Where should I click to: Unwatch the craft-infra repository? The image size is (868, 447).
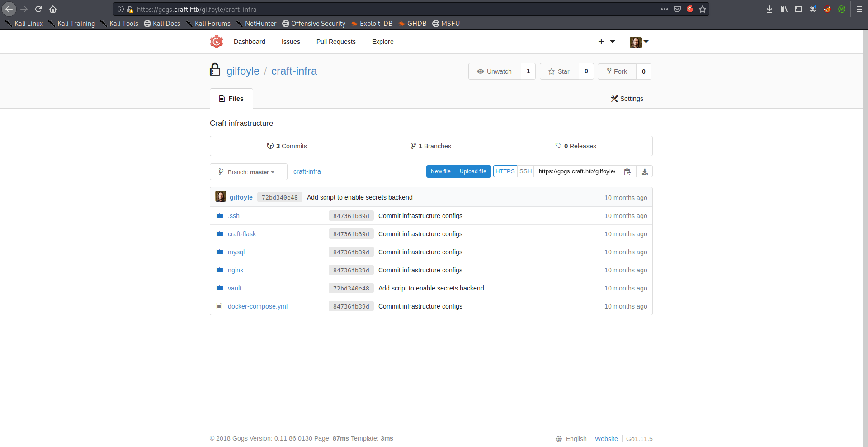tap(495, 71)
